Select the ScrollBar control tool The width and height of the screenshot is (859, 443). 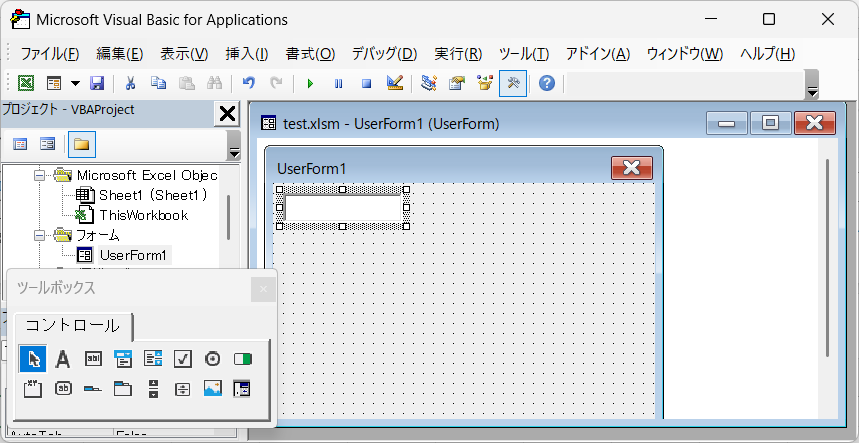(153, 389)
